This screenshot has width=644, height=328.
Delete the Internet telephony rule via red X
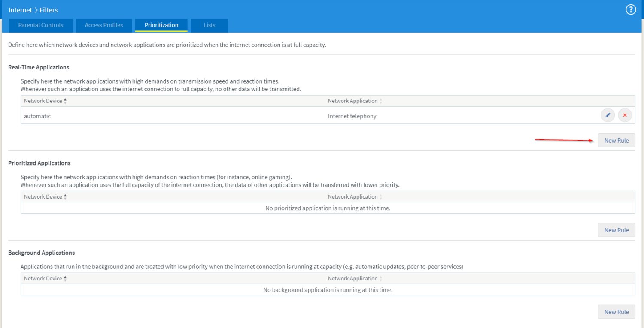coord(625,115)
